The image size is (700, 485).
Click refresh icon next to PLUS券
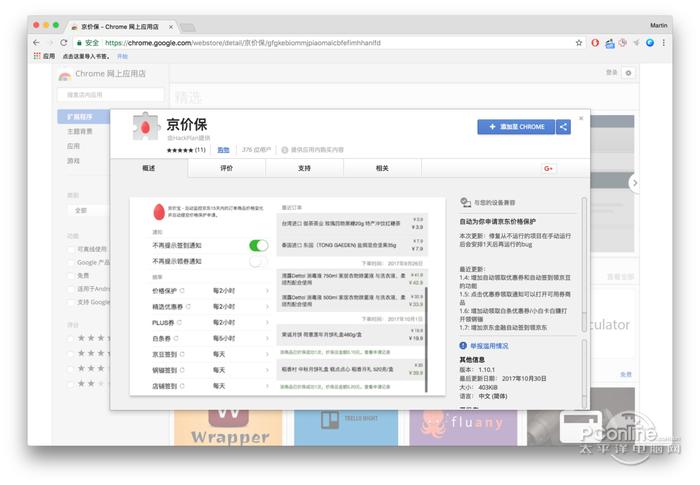179,322
